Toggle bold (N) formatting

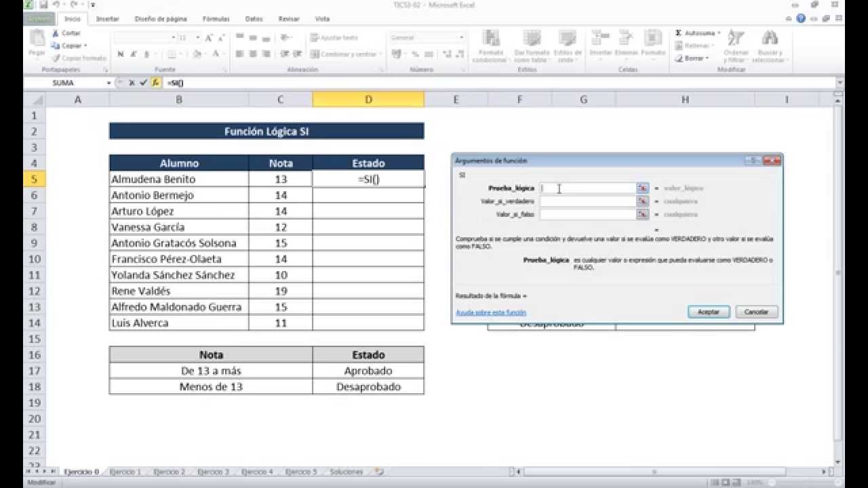pos(121,54)
